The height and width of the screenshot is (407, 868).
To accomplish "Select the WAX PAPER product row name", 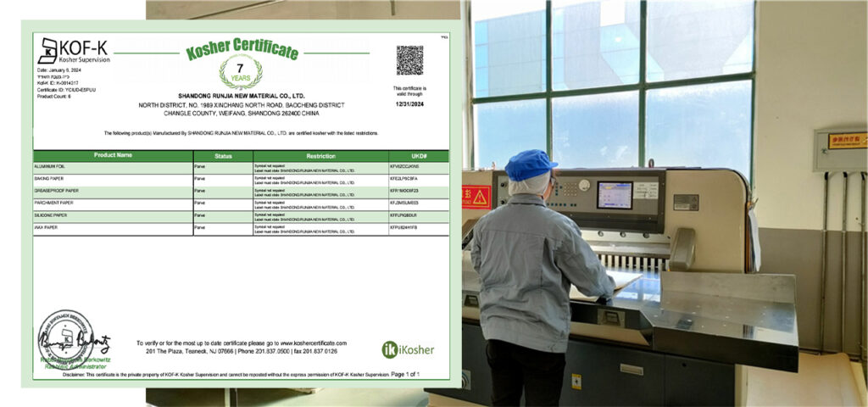I will click(44, 227).
